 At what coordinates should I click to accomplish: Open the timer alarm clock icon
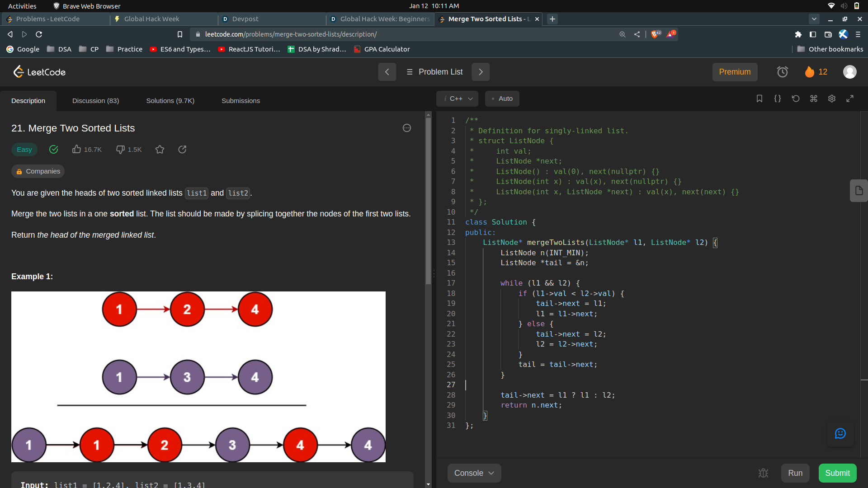point(782,72)
